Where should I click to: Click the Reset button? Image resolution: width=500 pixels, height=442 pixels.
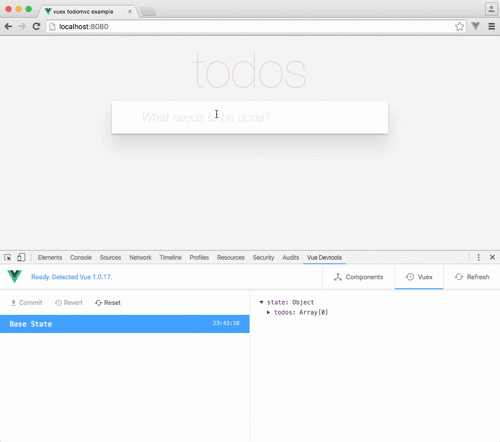click(108, 303)
